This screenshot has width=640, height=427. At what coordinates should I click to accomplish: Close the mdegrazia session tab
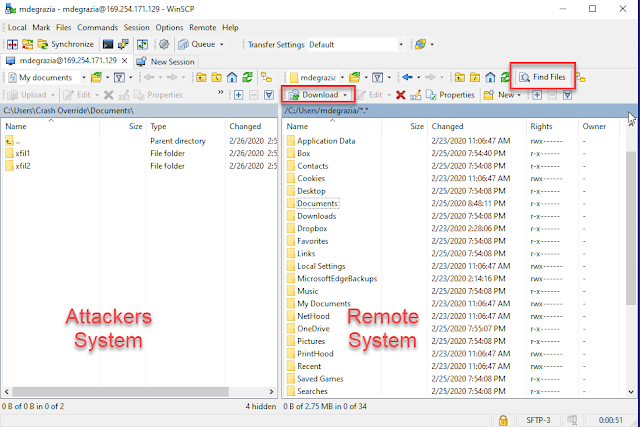(124, 61)
